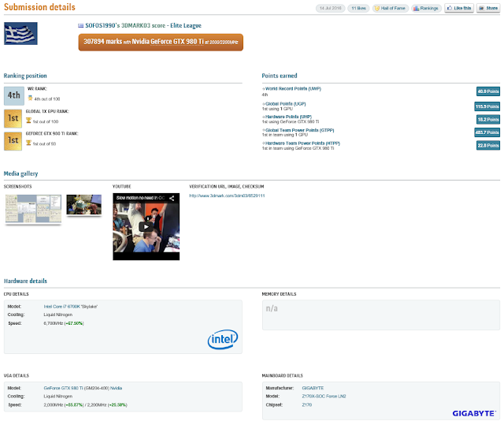Click the Hall of Fame shield icon
This screenshot has height=421, width=504.
377,8
